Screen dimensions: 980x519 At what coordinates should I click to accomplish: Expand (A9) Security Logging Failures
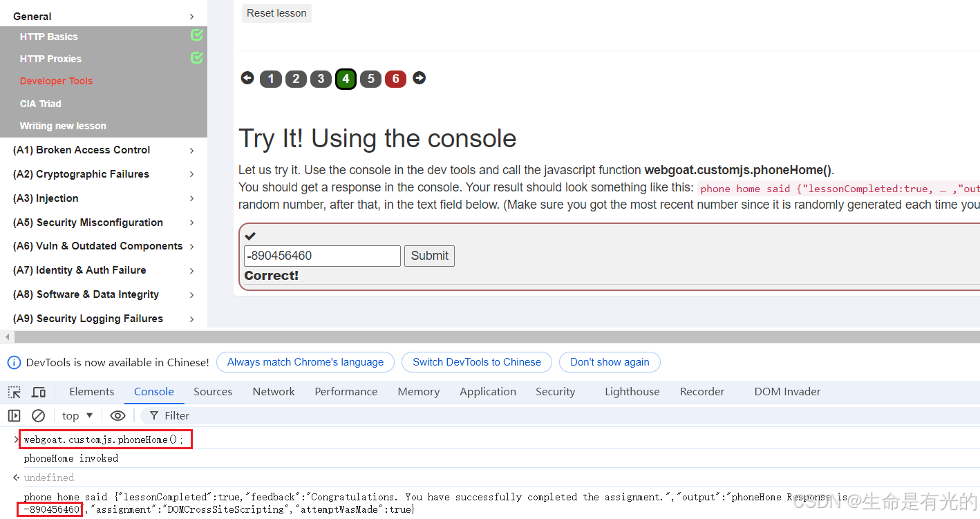click(x=191, y=319)
